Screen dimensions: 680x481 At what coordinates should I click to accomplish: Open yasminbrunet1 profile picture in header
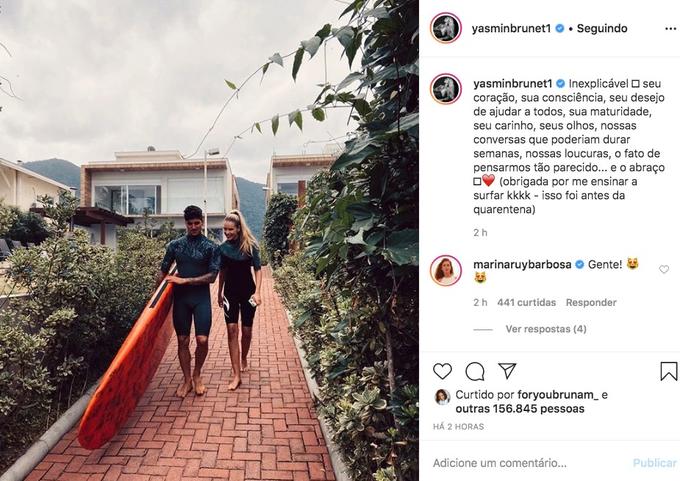(446, 28)
